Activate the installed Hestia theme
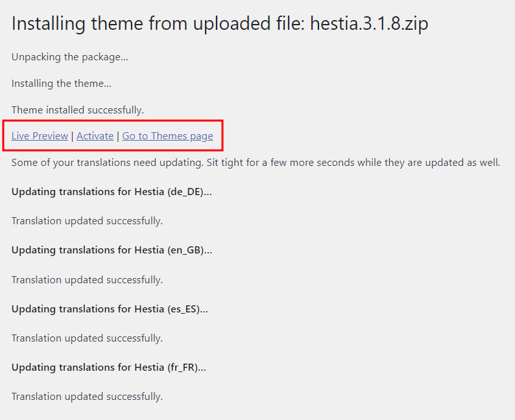 coord(95,135)
